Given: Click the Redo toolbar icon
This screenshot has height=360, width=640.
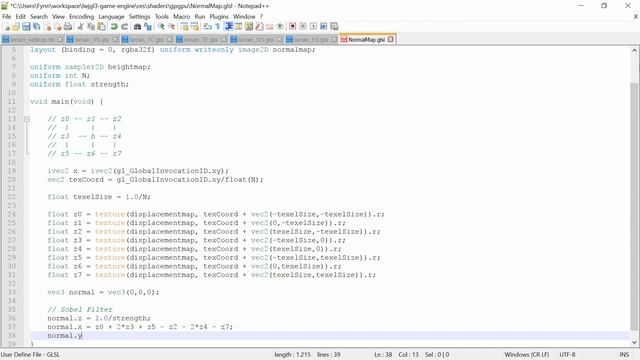Looking at the screenshot, I should tap(124, 27).
